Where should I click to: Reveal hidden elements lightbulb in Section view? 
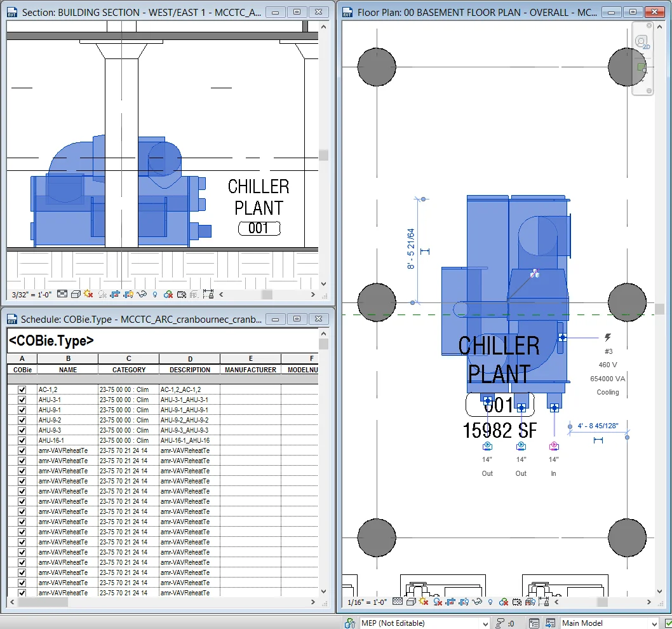coord(155,295)
